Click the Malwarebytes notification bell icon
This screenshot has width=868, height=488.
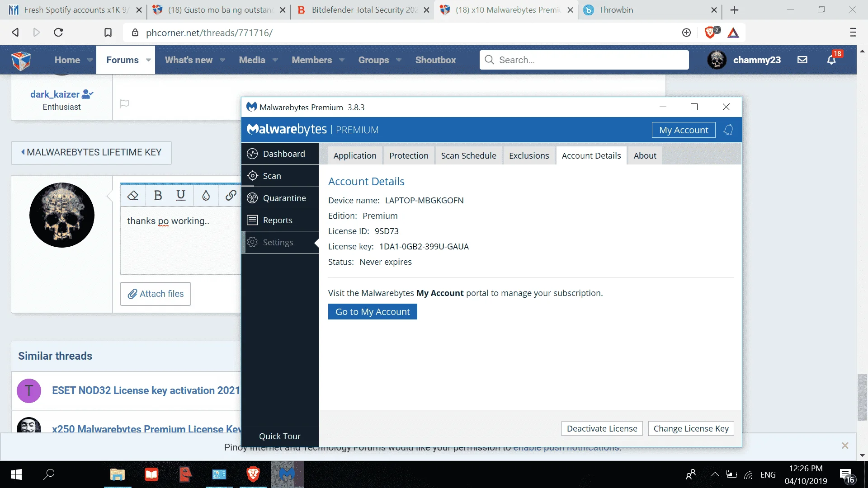(728, 130)
